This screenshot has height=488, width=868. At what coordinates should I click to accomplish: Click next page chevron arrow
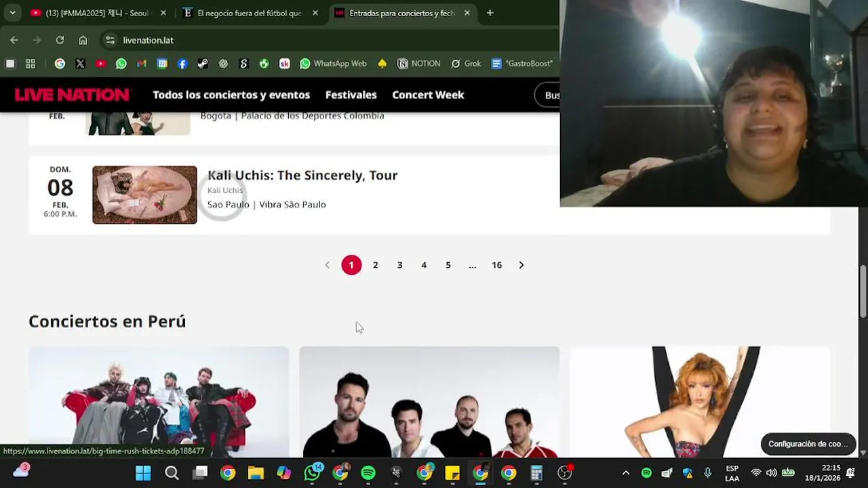click(x=521, y=265)
